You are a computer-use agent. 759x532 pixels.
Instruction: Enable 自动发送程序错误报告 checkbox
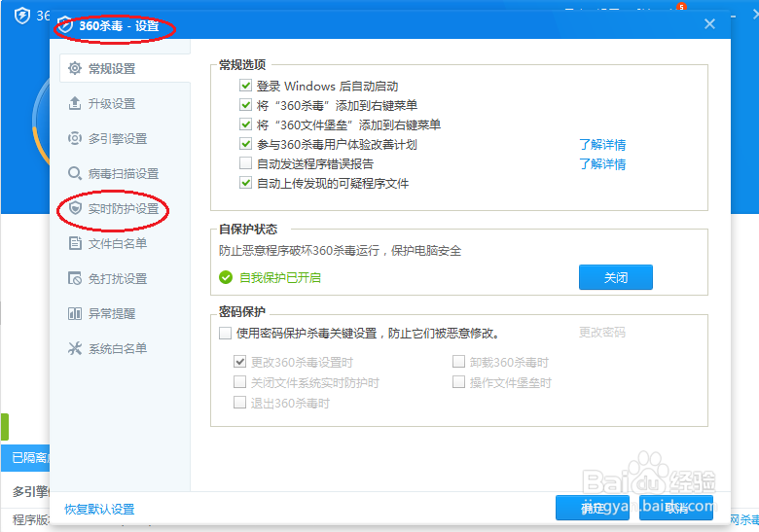(245, 163)
